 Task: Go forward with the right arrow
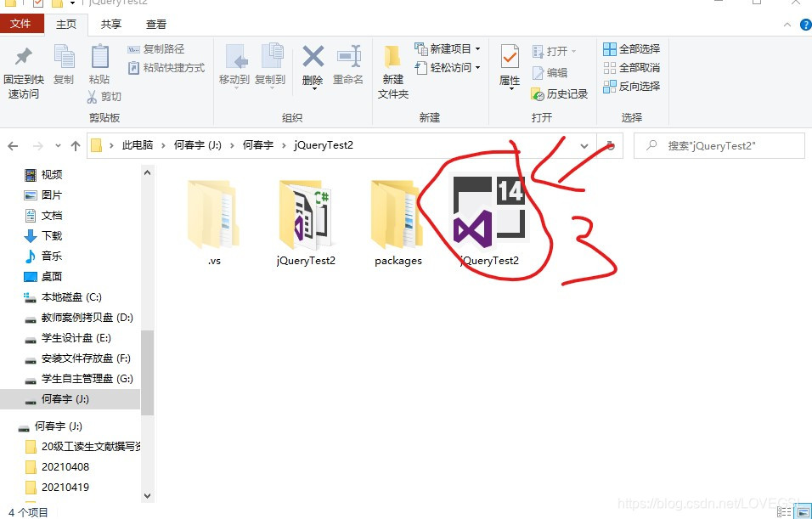click(38, 146)
